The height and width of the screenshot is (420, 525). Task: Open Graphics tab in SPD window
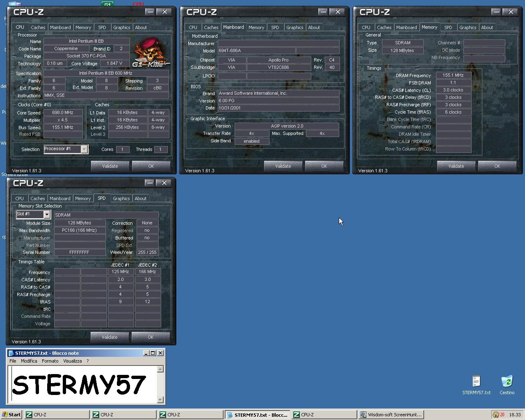121,199
